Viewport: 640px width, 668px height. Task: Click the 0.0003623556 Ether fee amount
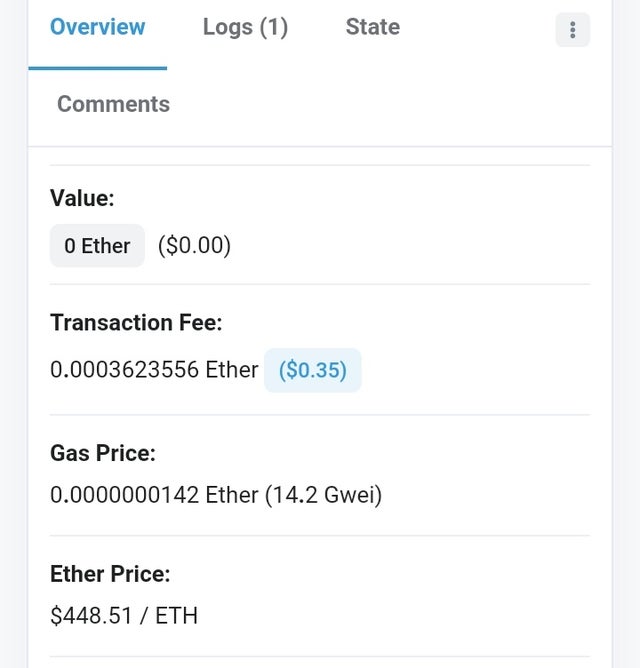(x=154, y=369)
